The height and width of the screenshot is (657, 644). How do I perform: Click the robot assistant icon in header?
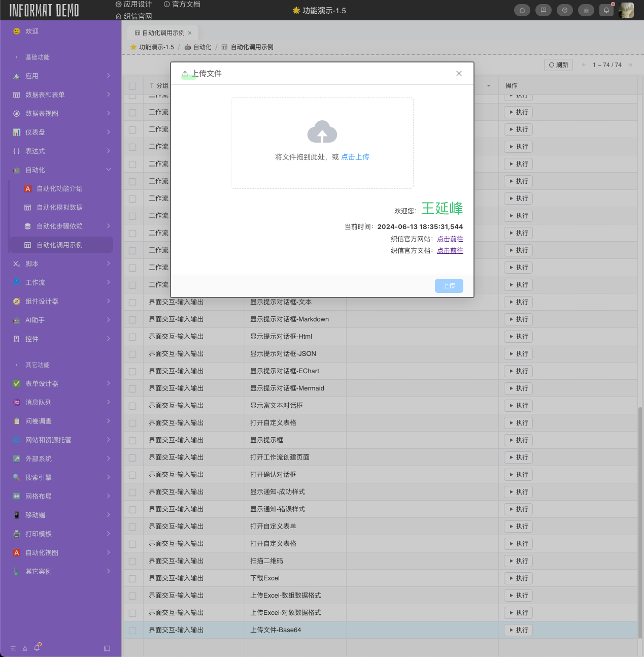(586, 10)
